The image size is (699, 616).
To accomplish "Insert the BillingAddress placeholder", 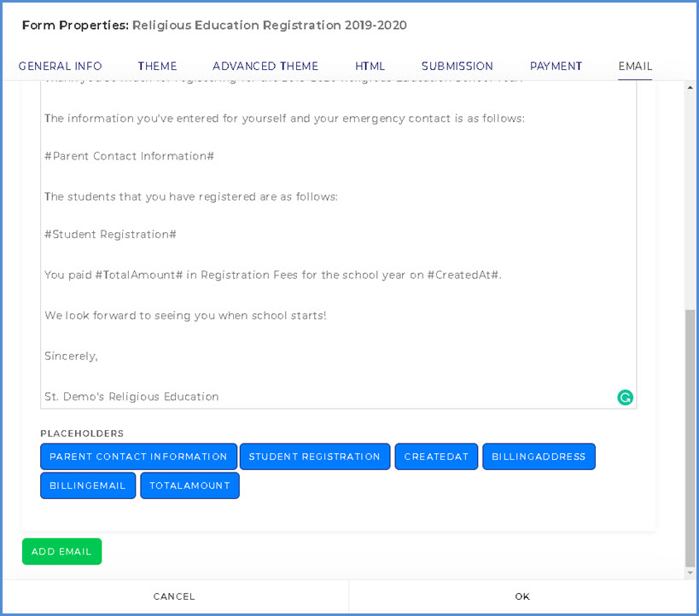I will (x=539, y=456).
